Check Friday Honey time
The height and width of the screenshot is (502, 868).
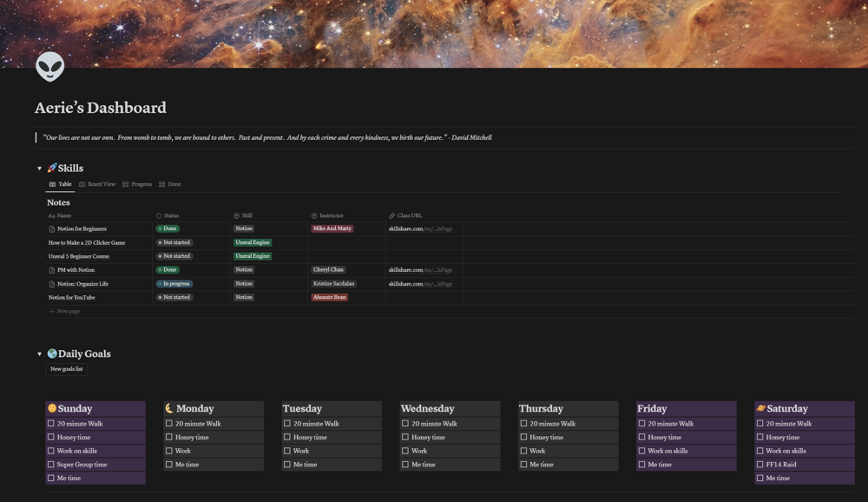tap(641, 437)
